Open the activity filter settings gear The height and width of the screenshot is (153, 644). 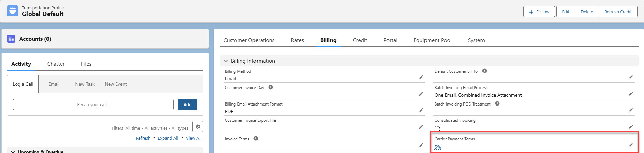(198, 127)
